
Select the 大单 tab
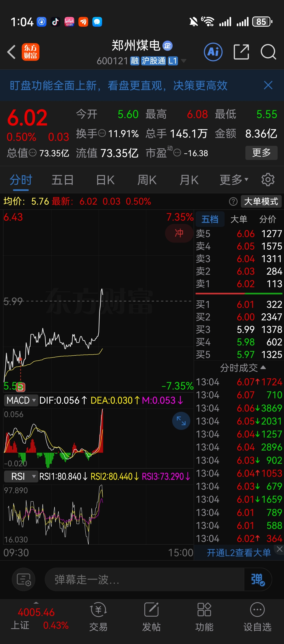tap(239, 219)
